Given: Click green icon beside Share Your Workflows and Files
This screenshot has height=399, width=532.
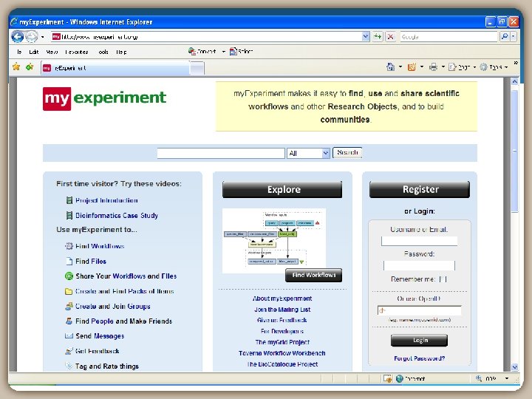Looking at the screenshot, I should point(69,276).
